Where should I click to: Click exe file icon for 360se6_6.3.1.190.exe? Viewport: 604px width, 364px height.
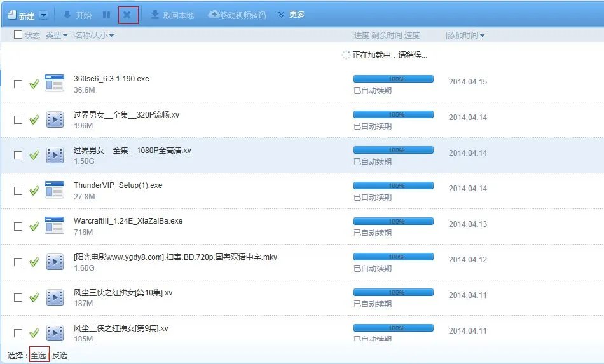tap(54, 83)
